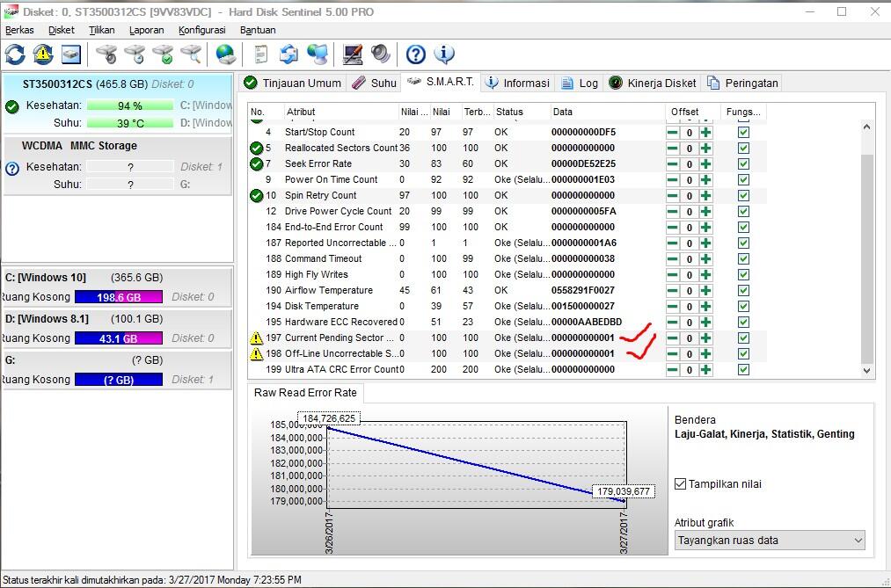
Task: Open the Berkas menu
Action: click(x=20, y=30)
